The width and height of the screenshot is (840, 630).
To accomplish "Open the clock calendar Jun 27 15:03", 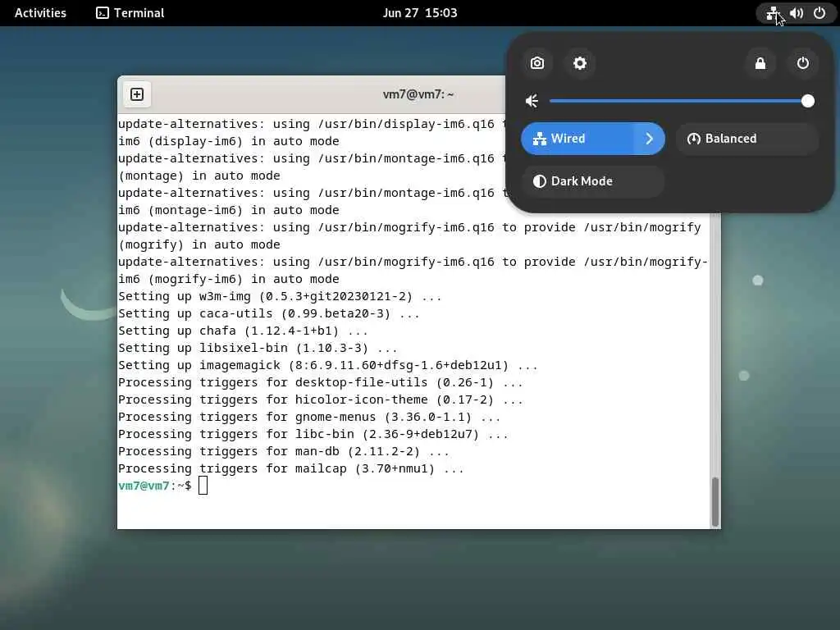I will point(420,13).
